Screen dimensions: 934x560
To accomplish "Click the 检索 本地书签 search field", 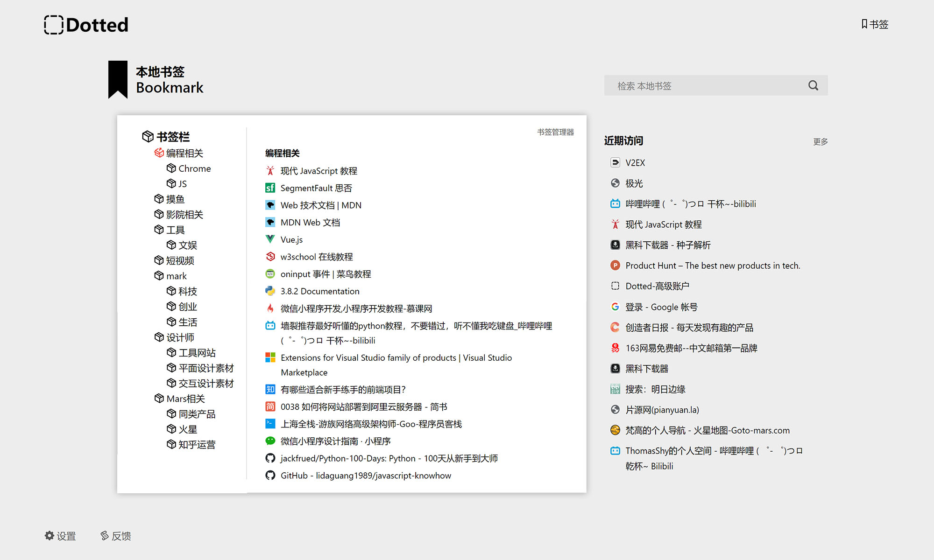I will coord(716,85).
